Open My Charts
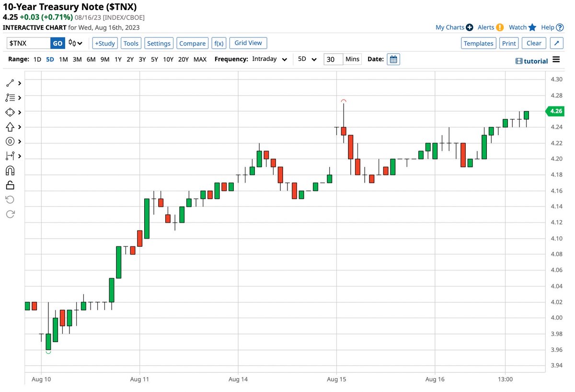This screenshot has height=392, width=575. coord(450,27)
